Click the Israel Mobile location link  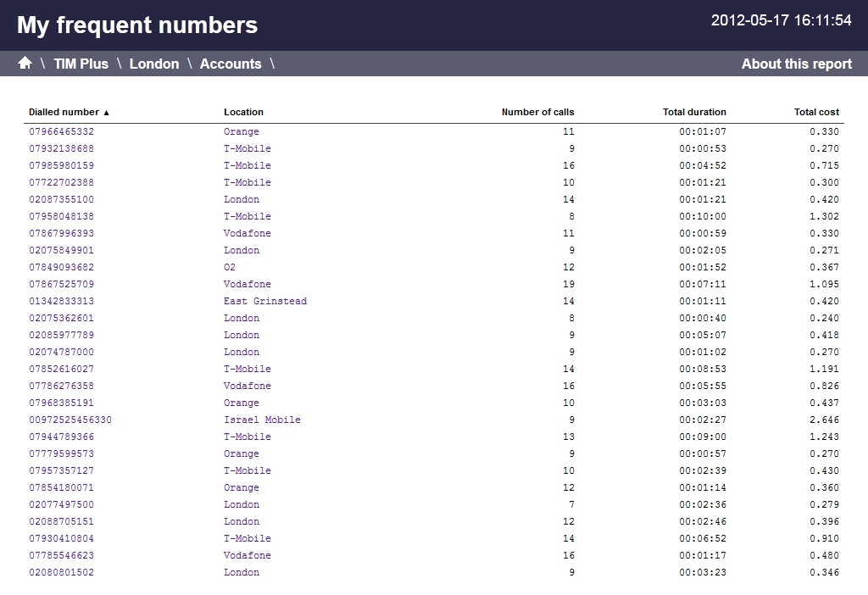pyautogui.click(x=262, y=420)
